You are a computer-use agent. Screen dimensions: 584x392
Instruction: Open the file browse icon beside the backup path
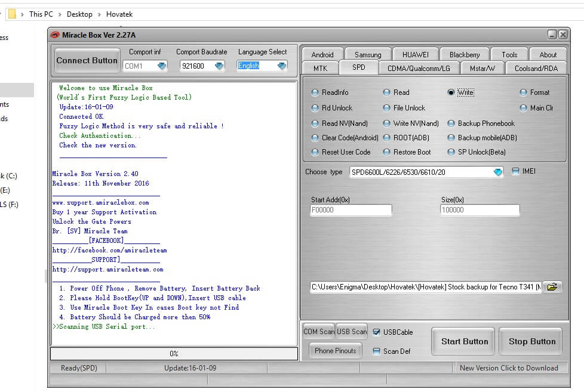point(552,286)
